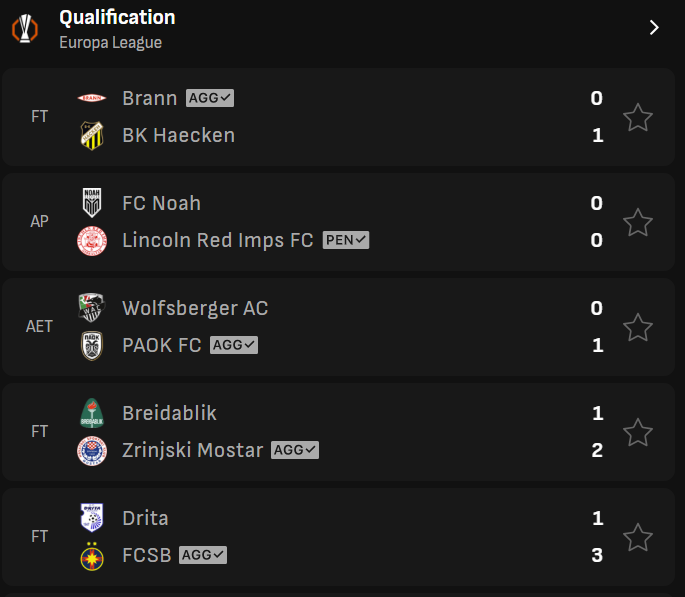This screenshot has height=597, width=685.
Task: Open the Europa League subtitle link
Action: (x=111, y=42)
